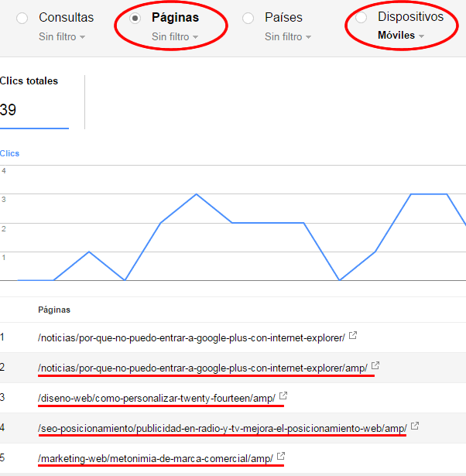Open external link icon for metonimia-de-marca amp page

coord(281,456)
